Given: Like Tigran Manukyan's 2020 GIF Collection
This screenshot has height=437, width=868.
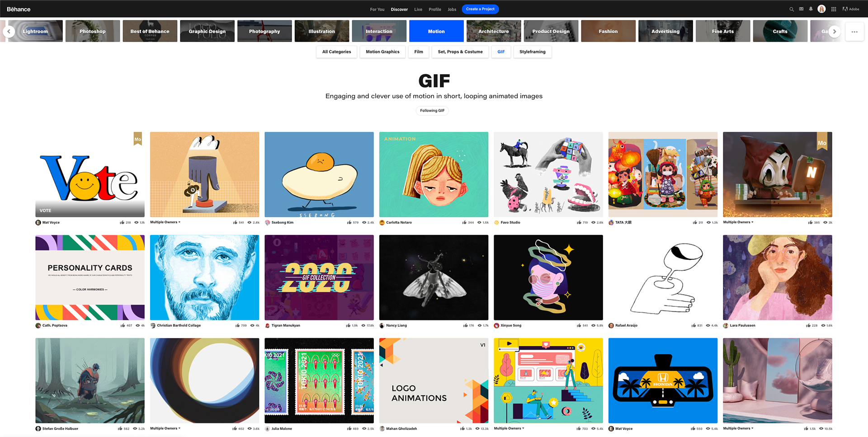Looking at the screenshot, I should 348,325.
